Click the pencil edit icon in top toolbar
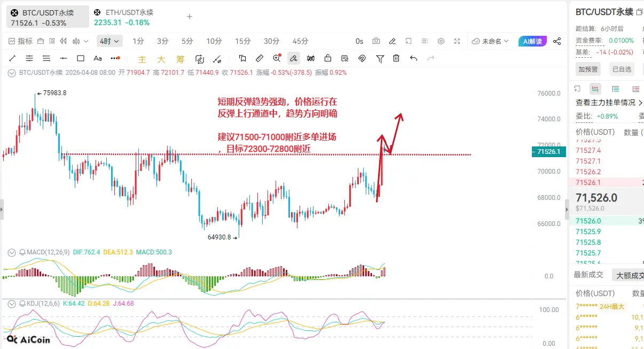Viewport: 644px width, 349px height. click(x=392, y=41)
